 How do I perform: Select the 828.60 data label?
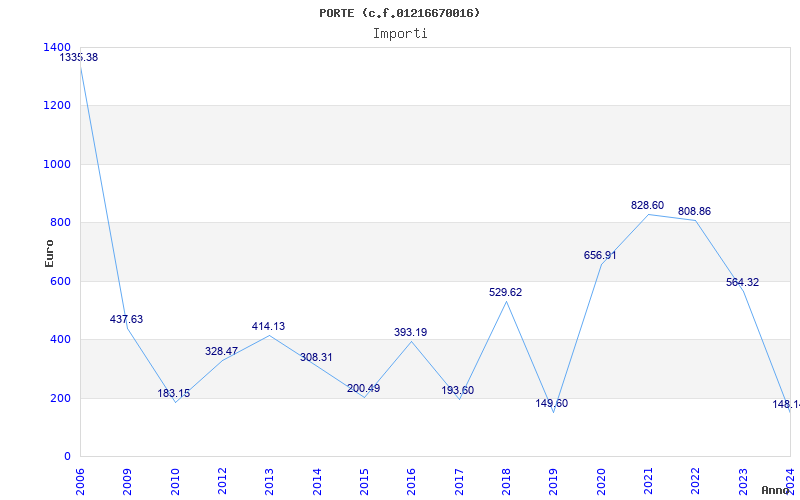(x=647, y=206)
